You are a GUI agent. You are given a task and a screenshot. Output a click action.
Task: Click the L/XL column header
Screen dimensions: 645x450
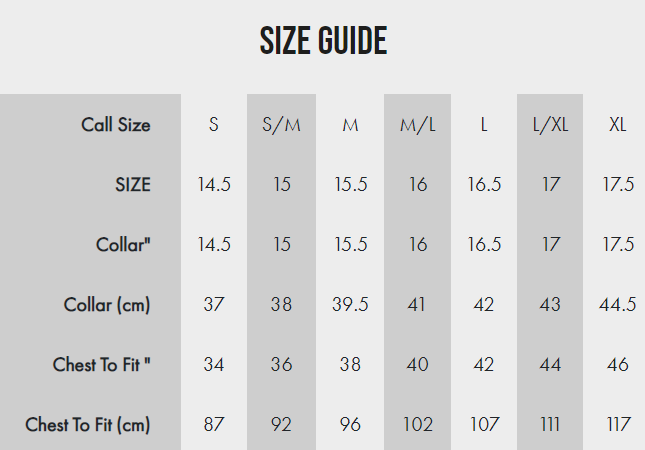pos(550,125)
